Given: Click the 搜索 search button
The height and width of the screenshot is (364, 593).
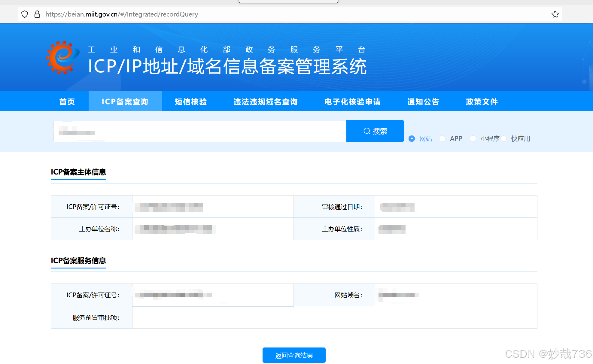Looking at the screenshot, I should point(375,131).
